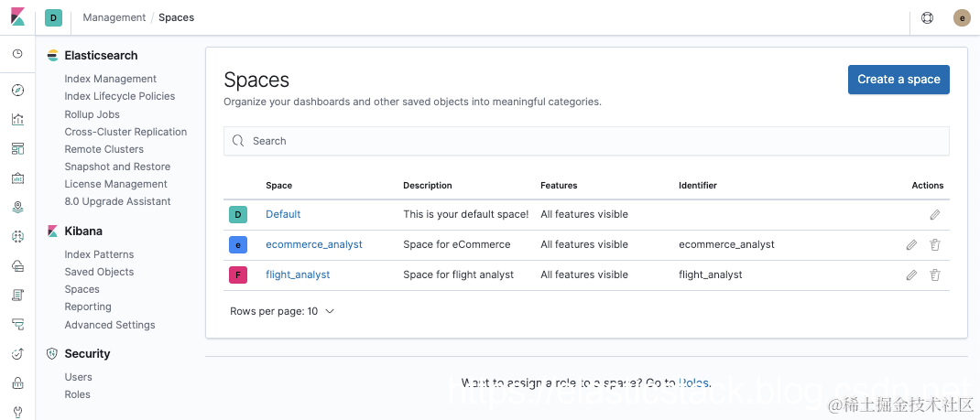The height and width of the screenshot is (420, 980).
Task: Open the current space selector D badge
Action: [53, 17]
